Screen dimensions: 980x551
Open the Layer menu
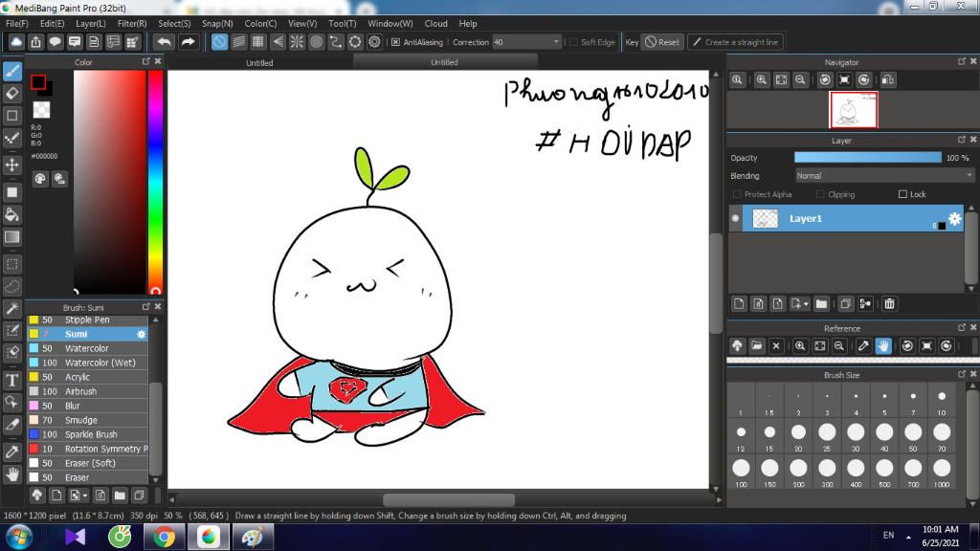click(91, 24)
